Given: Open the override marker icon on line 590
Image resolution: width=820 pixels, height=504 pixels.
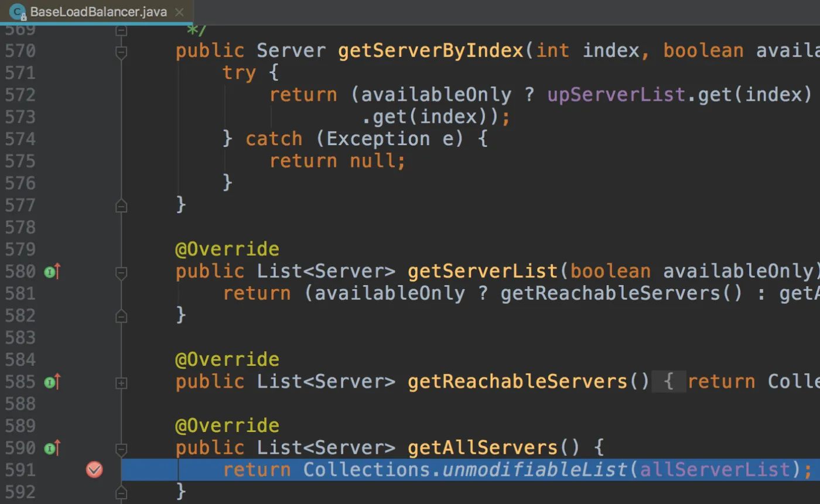Looking at the screenshot, I should 53,448.
